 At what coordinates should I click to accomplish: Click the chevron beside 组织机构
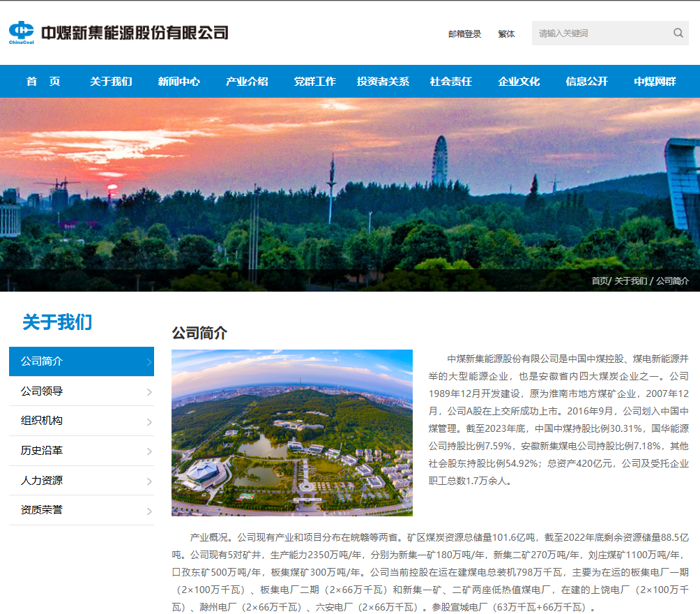point(149,422)
